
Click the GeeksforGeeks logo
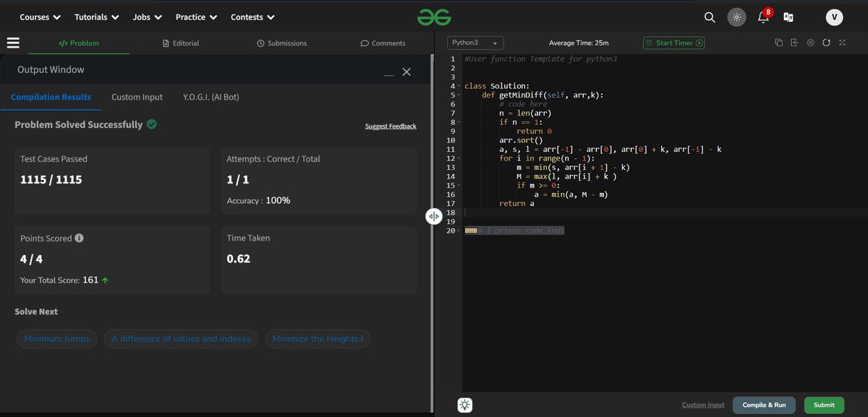pyautogui.click(x=434, y=17)
